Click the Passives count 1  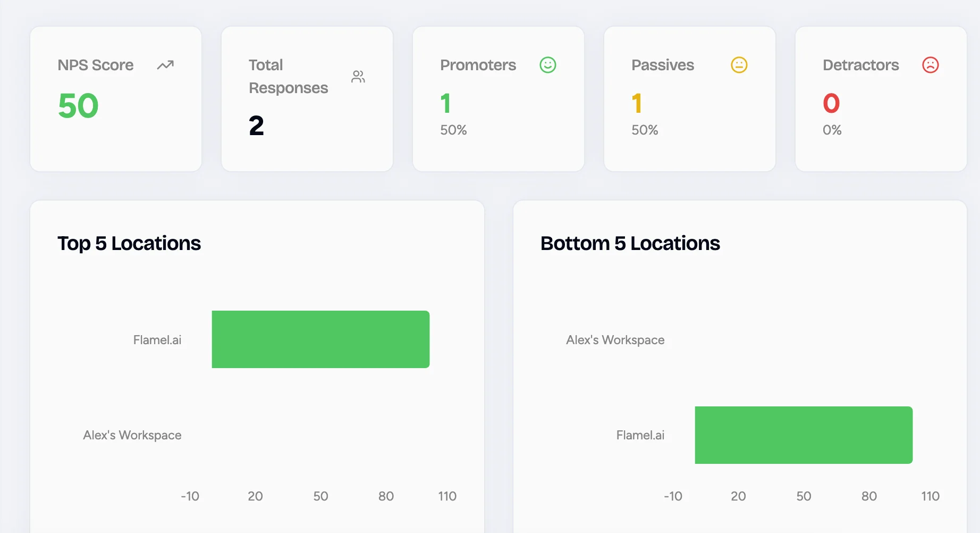click(x=637, y=103)
